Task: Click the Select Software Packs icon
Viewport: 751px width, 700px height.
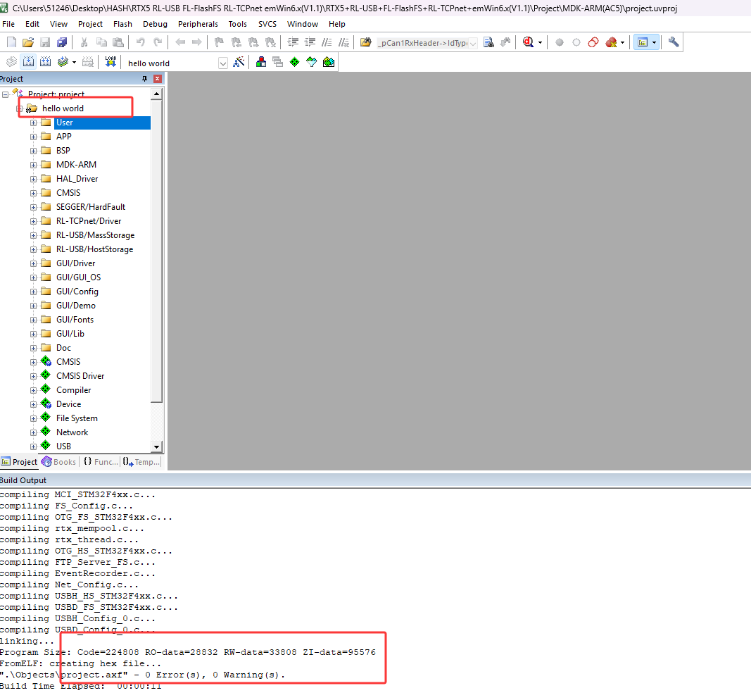Action: (x=311, y=62)
